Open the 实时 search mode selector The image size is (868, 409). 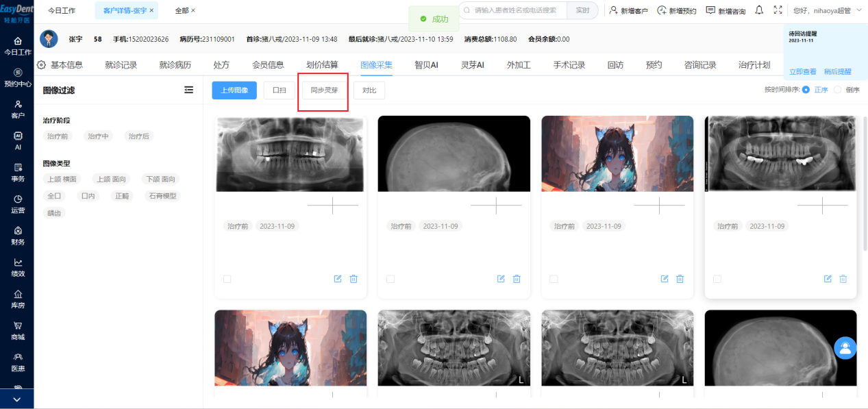[x=582, y=10]
